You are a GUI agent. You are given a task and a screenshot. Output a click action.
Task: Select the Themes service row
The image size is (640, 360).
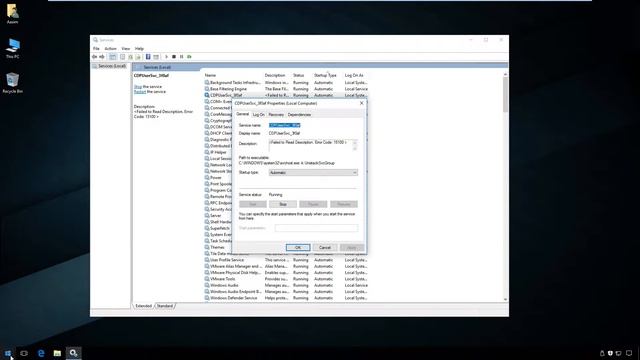(218, 247)
